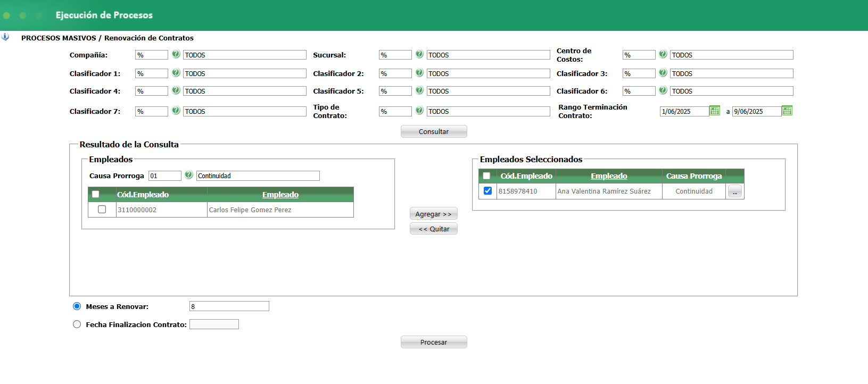Viewport: 868px width, 384px height.
Task: Select the Meses a Renovar radio option
Action: tap(77, 306)
